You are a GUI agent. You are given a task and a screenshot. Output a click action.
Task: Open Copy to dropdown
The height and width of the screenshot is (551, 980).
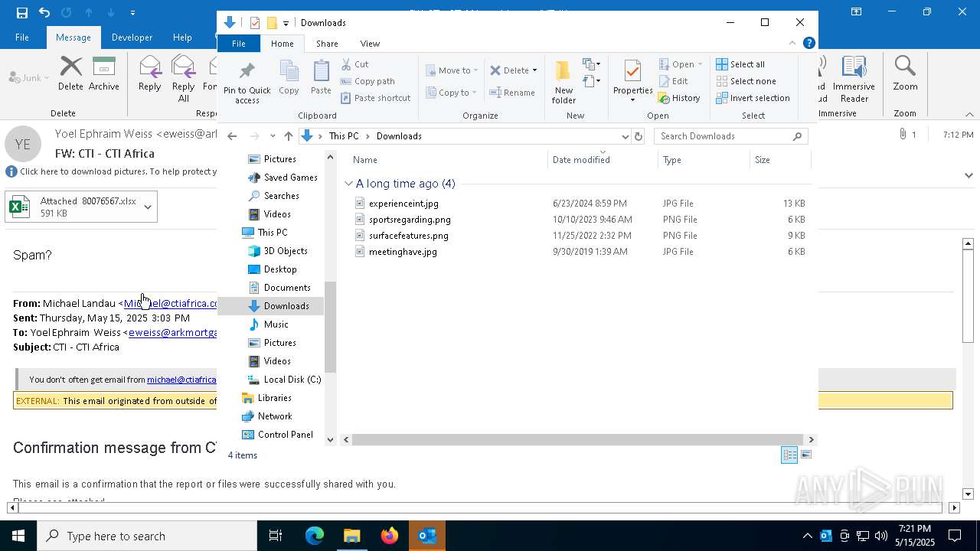coord(451,93)
